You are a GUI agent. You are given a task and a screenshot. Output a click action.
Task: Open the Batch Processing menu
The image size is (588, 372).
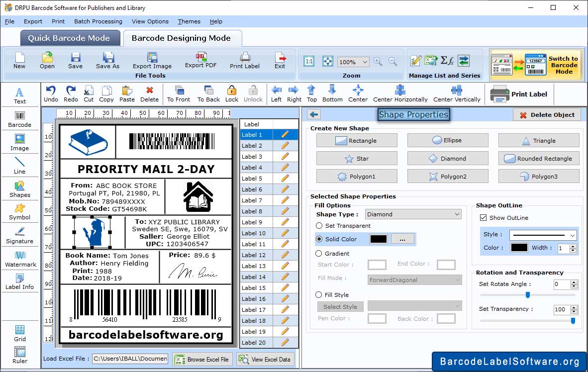98,21
